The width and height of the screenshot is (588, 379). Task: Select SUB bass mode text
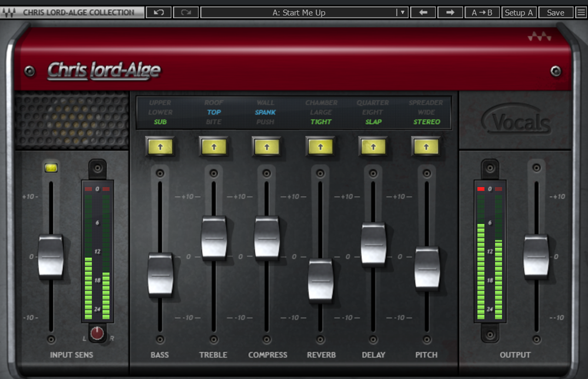coord(160,122)
